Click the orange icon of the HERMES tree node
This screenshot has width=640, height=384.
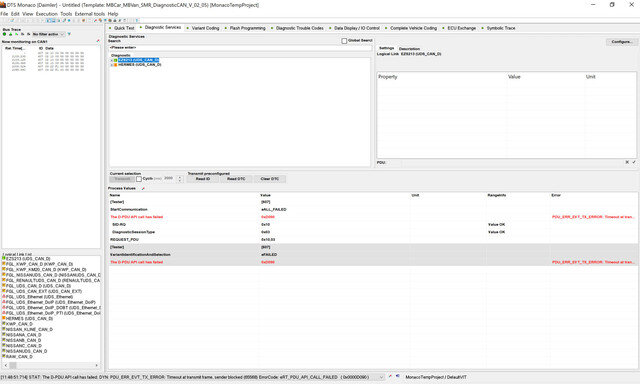[116, 65]
